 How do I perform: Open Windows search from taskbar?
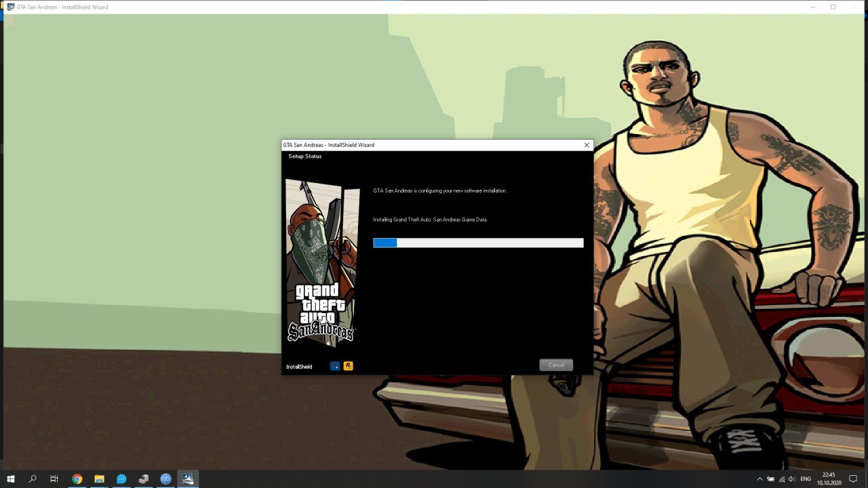point(33,479)
